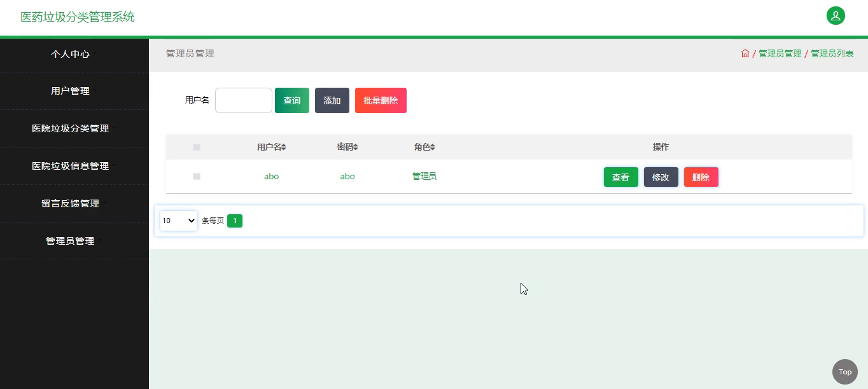Go to page 1 in pagination
The height and width of the screenshot is (389, 868).
coord(235,221)
